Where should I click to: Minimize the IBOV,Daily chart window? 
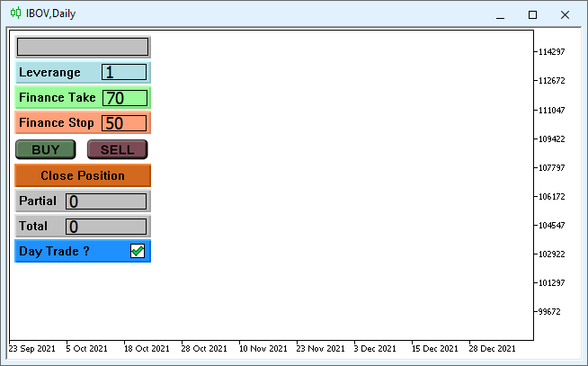point(500,14)
